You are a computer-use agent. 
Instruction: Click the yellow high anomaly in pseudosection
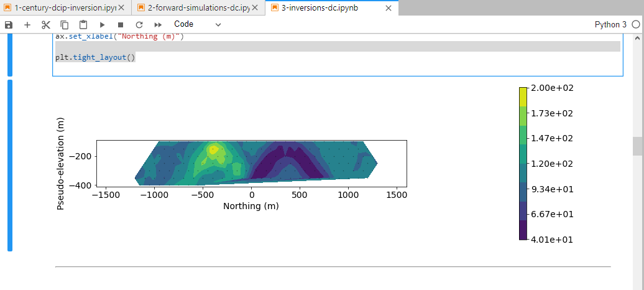[213, 149]
